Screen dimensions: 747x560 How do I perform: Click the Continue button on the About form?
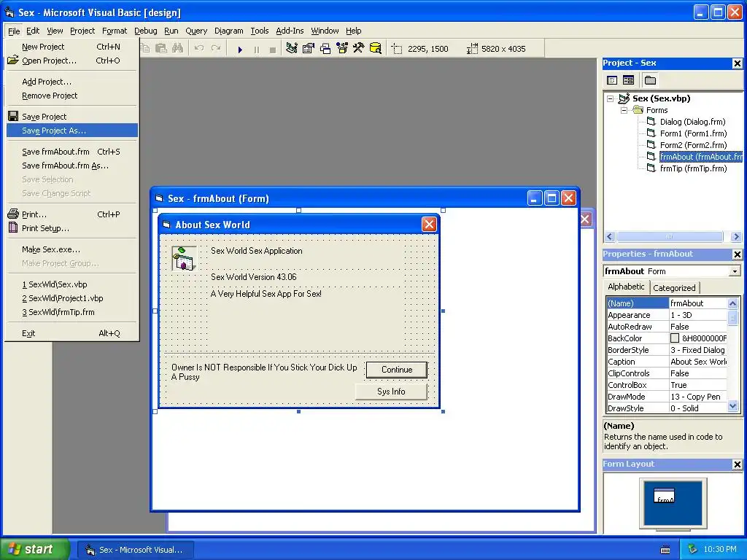pyautogui.click(x=397, y=370)
